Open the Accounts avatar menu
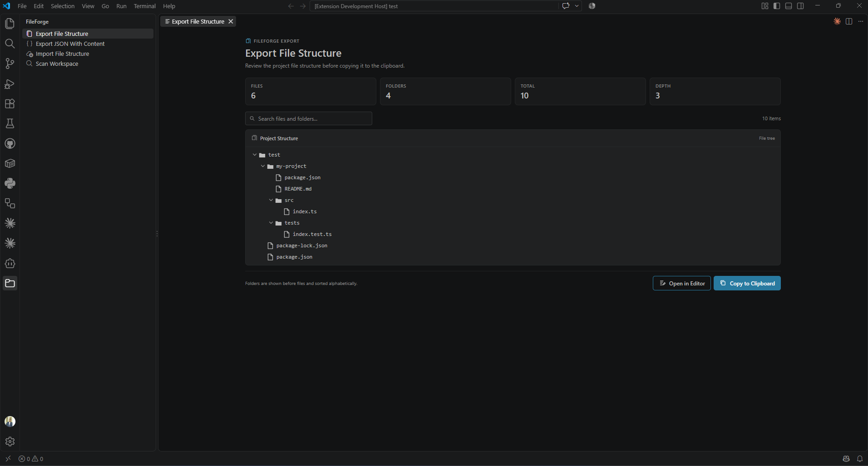Image resolution: width=868 pixels, height=466 pixels. point(10,422)
